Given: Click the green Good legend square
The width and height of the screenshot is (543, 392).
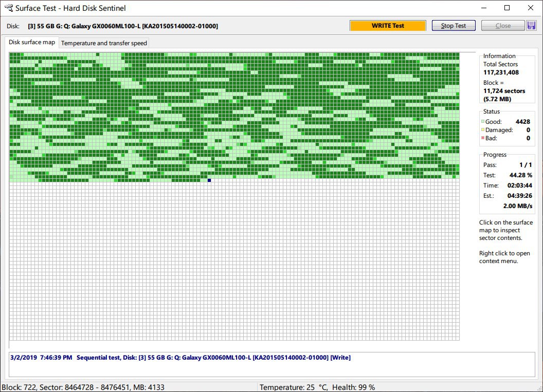Looking at the screenshot, I should click(483, 122).
